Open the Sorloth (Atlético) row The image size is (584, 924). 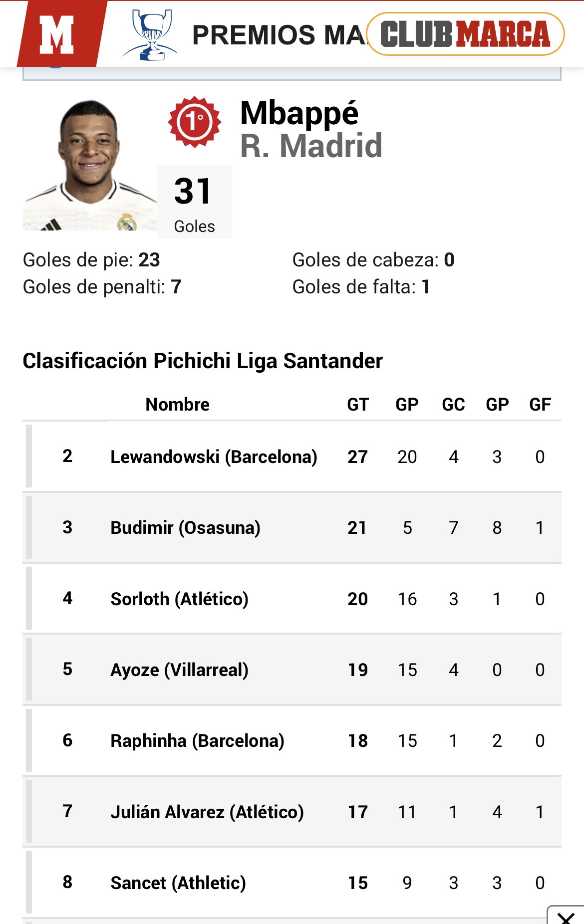[179, 599]
